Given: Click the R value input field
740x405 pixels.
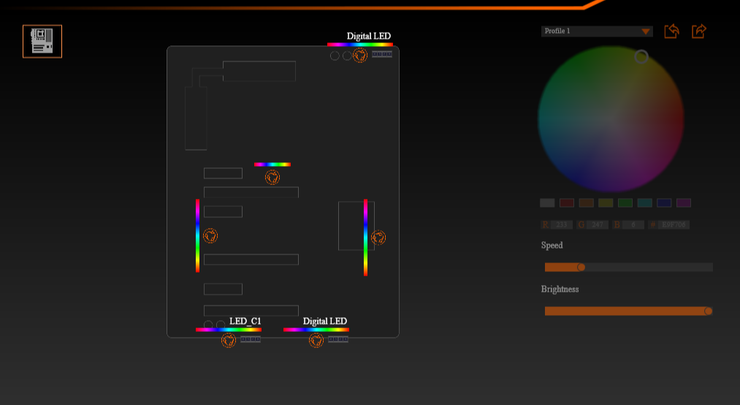Looking at the screenshot, I should pos(563,225).
